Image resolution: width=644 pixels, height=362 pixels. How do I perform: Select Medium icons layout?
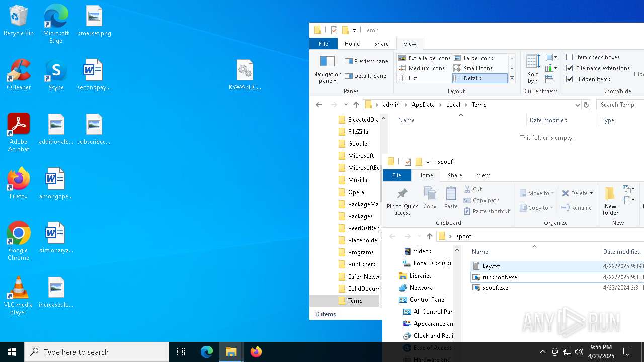point(424,68)
